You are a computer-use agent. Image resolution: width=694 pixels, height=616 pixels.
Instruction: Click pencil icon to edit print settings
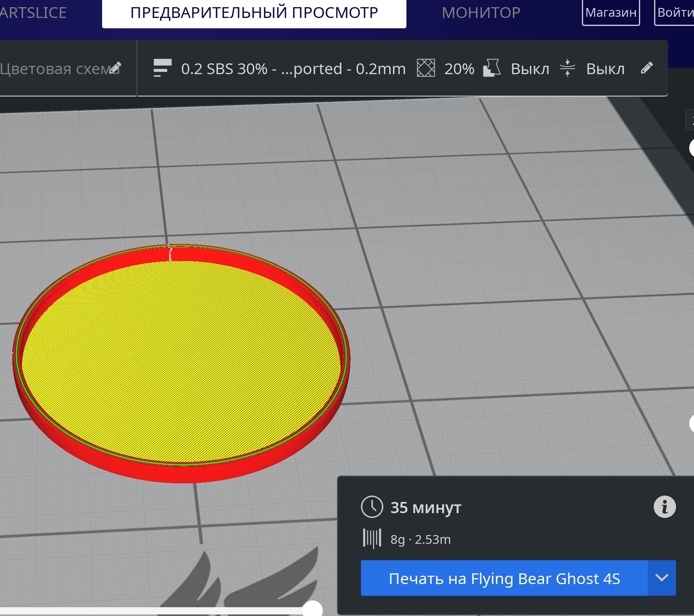[x=647, y=68]
